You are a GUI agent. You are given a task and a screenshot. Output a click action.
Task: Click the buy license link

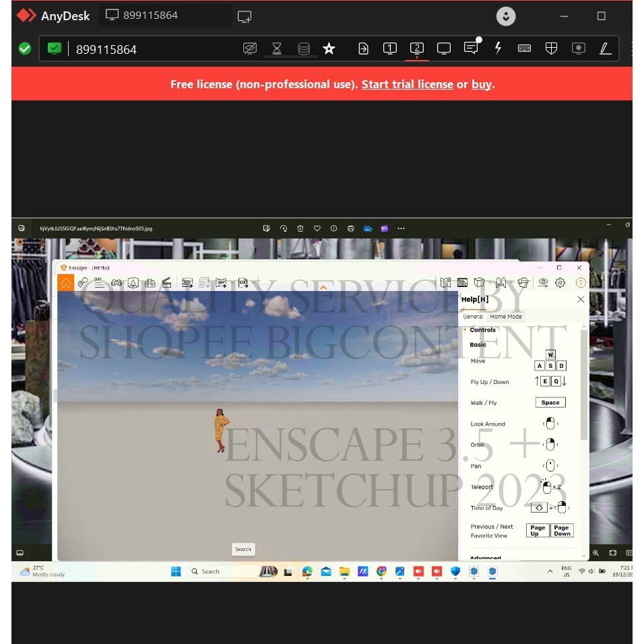point(481,84)
